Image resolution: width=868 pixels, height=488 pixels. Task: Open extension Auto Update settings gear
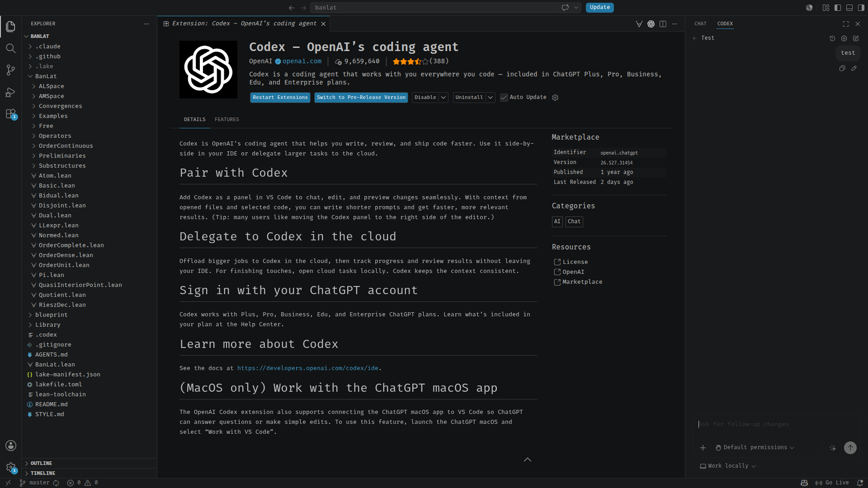[x=555, y=98]
